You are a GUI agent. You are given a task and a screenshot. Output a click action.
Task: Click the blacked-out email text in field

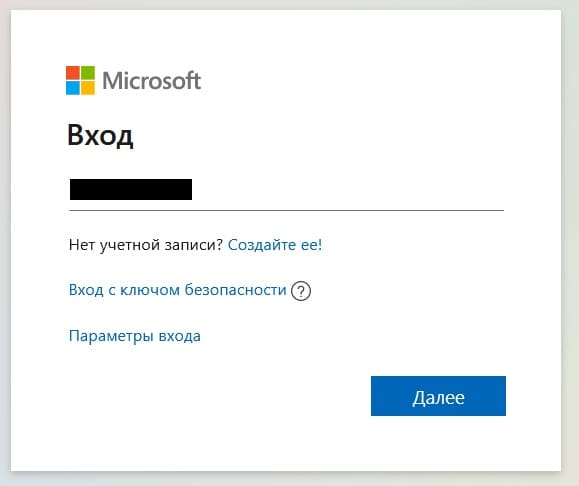coord(131,189)
